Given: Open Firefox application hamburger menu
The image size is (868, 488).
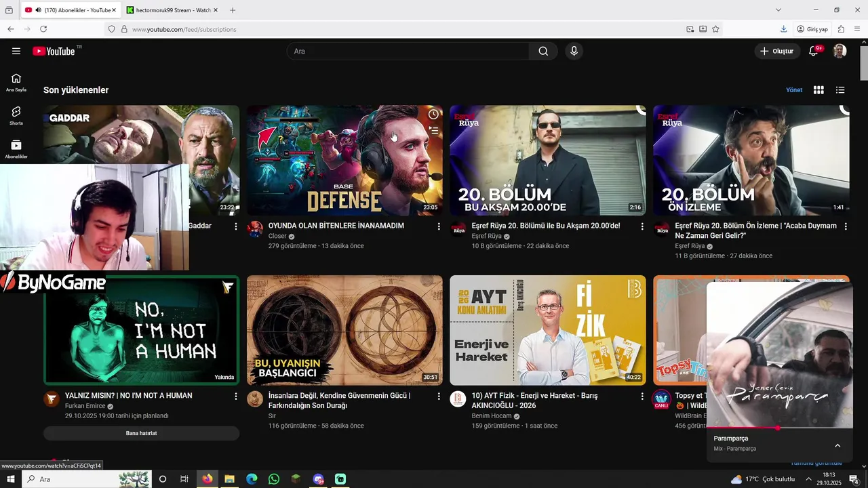Looking at the screenshot, I should [x=857, y=29].
